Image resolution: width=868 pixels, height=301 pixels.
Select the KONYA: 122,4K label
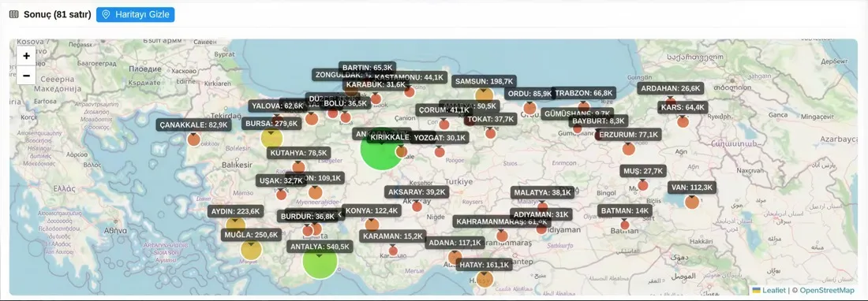[x=372, y=210]
